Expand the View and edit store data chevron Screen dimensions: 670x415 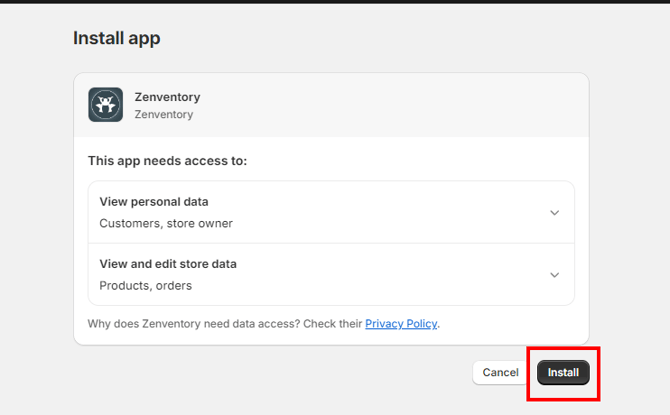554,275
